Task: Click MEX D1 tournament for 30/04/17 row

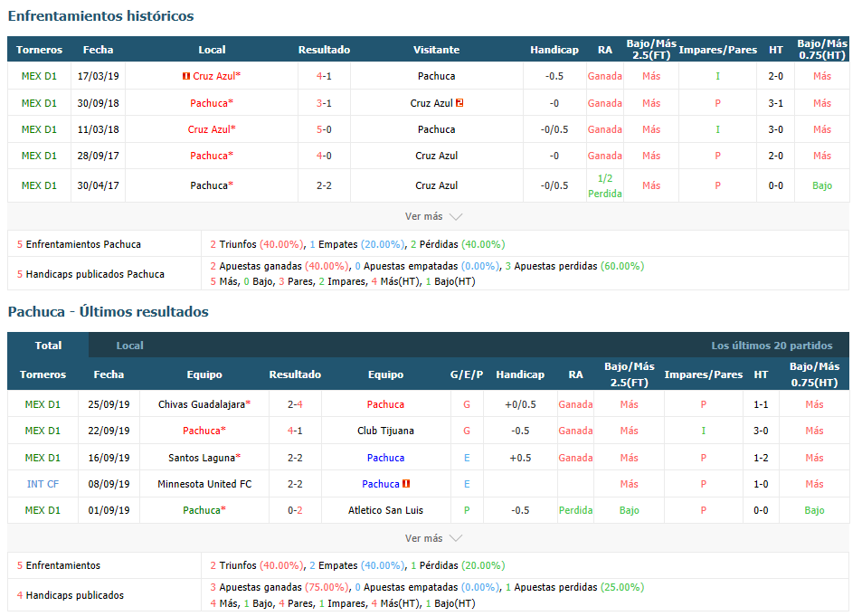Action: coord(39,185)
